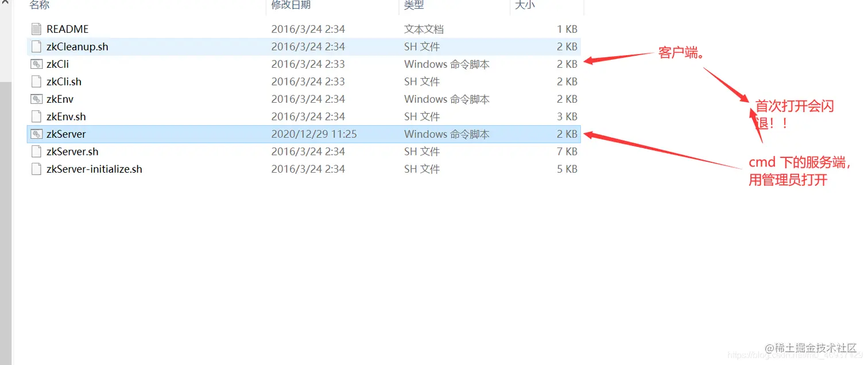Select the zkEnv.sh file name
This screenshot has width=868, height=365.
point(67,117)
